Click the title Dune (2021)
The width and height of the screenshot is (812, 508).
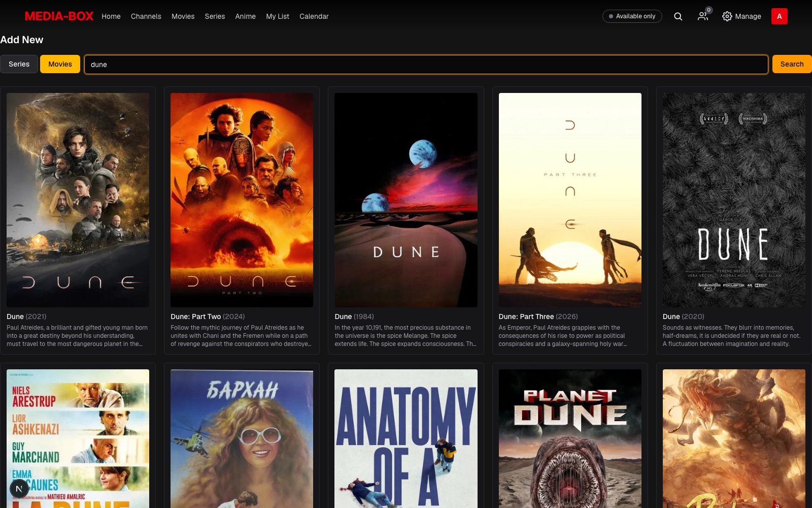pos(26,316)
